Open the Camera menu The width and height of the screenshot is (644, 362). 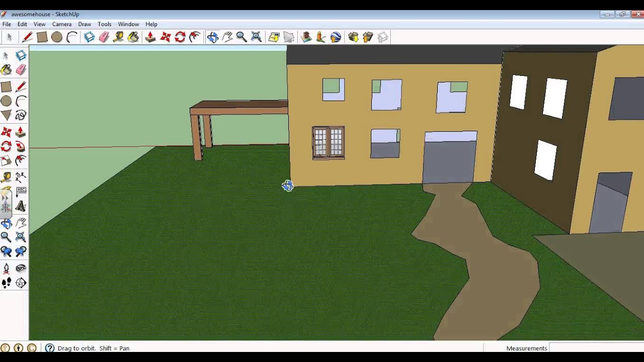pyautogui.click(x=62, y=24)
